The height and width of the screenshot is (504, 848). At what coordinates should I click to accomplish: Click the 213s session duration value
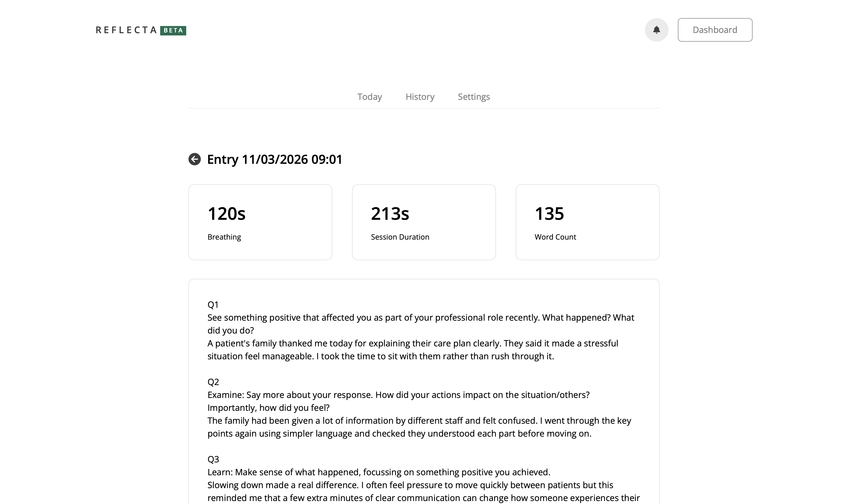point(390,213)
